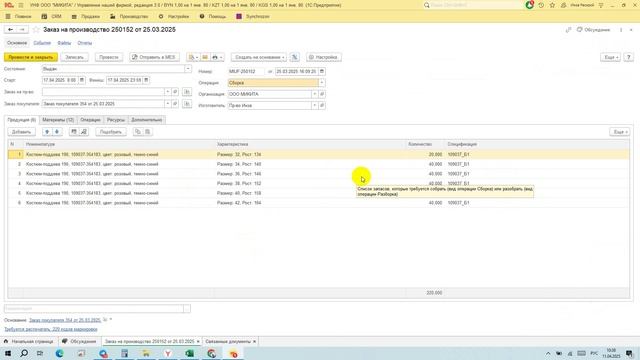Copy rows with the copy icon

click(x=138, y=132)
